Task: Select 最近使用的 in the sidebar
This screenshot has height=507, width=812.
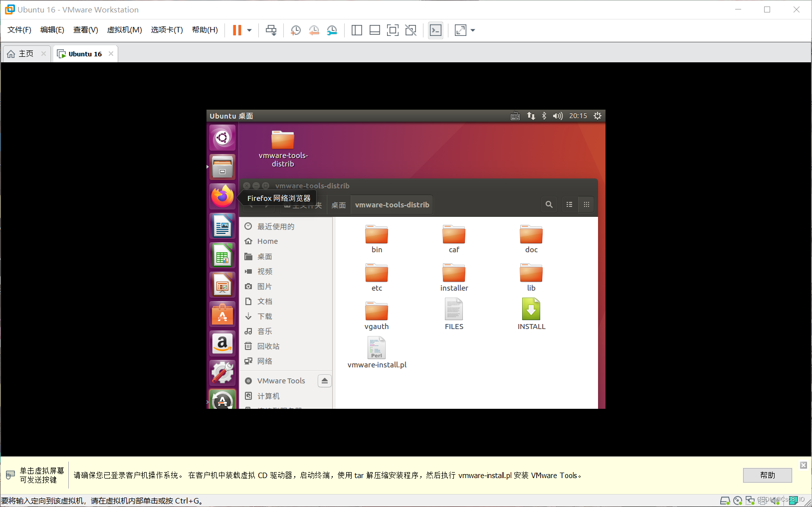Action: pyautogui.click(x=286, y=226)
